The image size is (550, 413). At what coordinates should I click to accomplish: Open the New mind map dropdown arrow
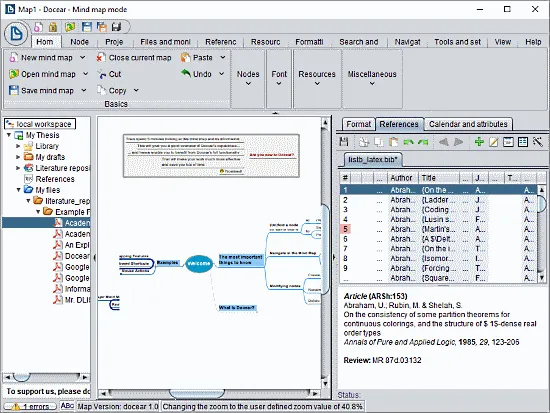pyautogui.click(x=82, y=58)
